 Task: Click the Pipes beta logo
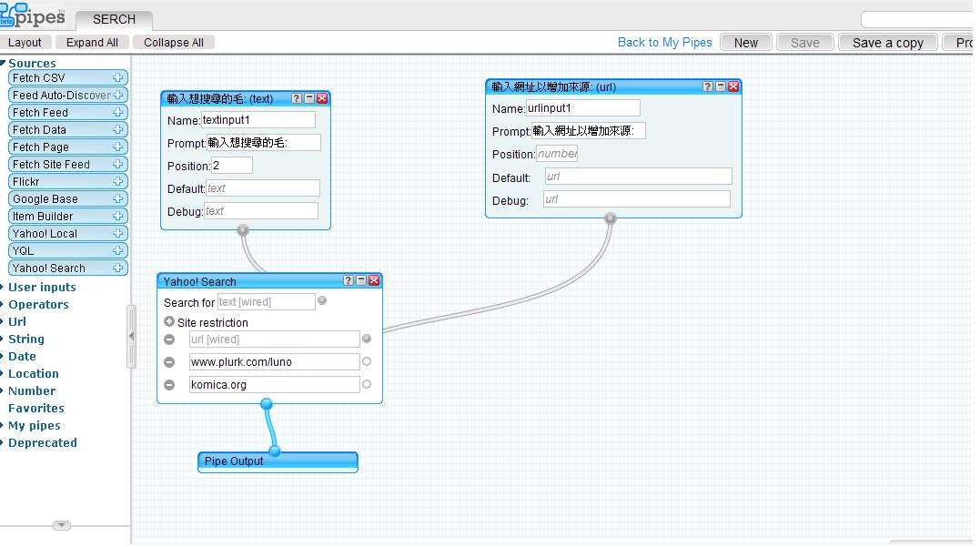pyautogui.click(x=33, y=15)
